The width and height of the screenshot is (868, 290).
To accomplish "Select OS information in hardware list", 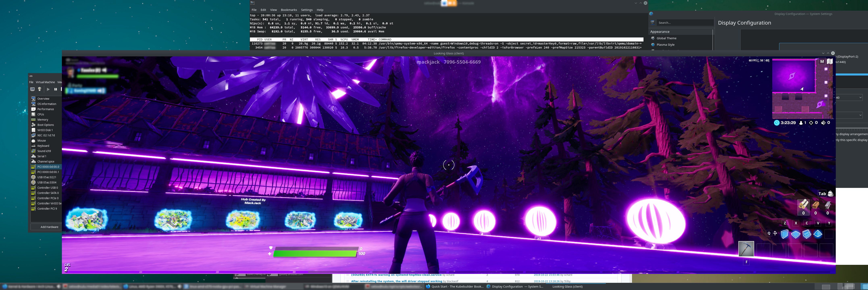I will pos(46,104).
